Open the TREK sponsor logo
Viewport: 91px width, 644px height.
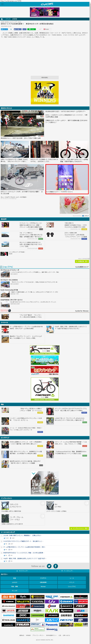(x=9, y=601)
